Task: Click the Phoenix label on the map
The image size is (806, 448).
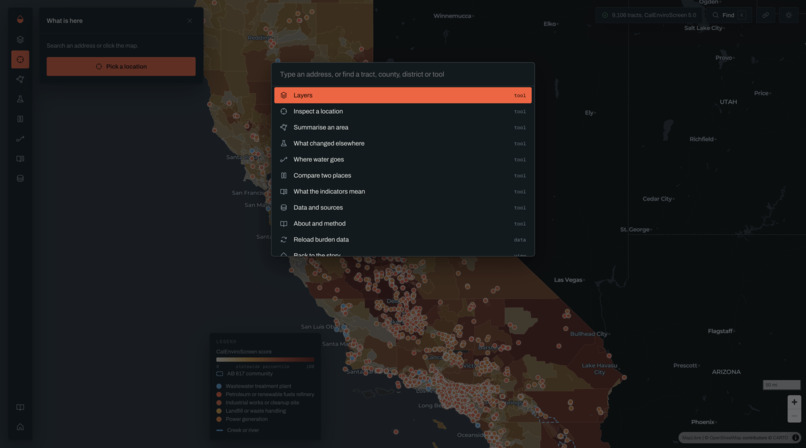Action: point(702,422)
